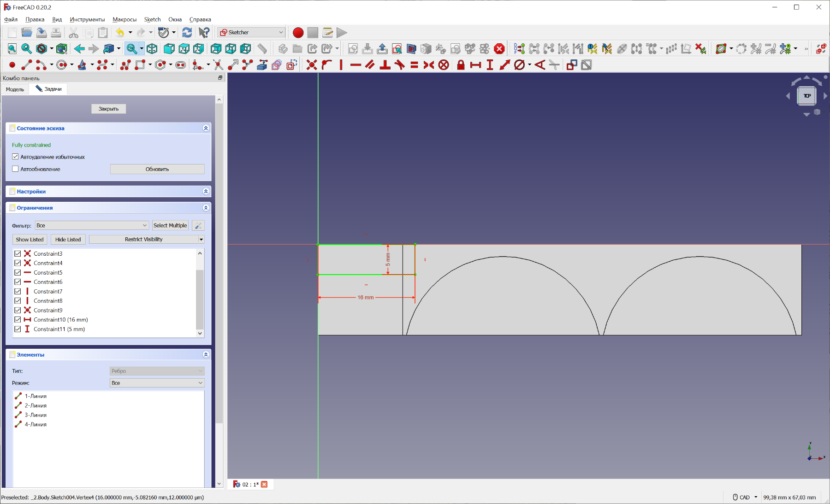Click the refresh recompute icon
This screenshot has height=504, width=830.
click(x=187, y=32)
